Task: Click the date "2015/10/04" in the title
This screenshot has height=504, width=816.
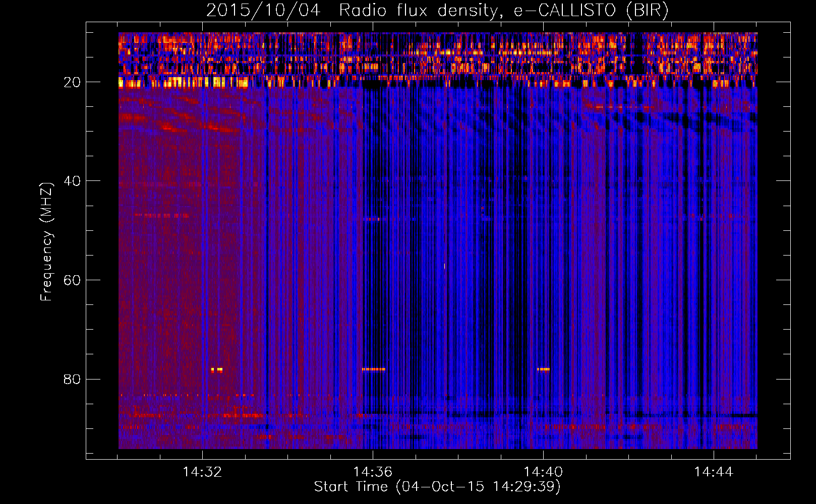Action: point(263,11)
